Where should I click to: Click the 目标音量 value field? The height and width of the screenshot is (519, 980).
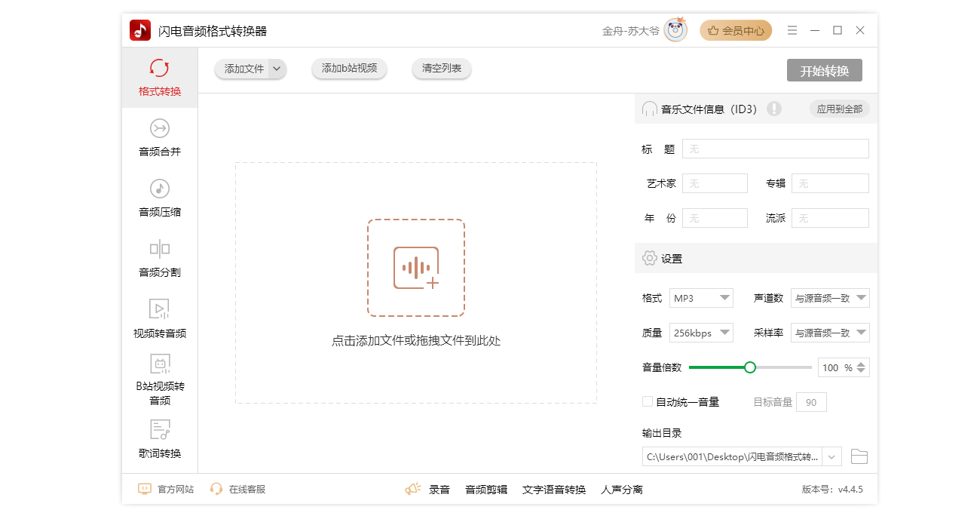(x=811, y=402)
